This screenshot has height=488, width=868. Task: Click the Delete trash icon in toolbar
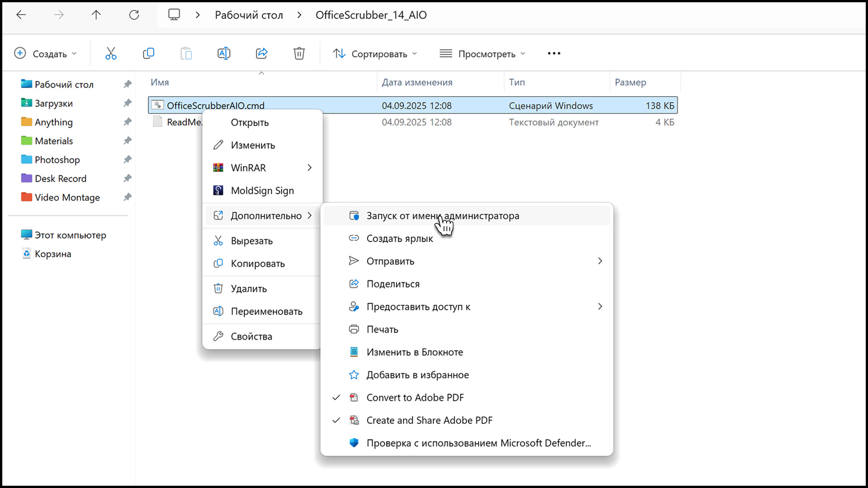(x=299, y=54)
